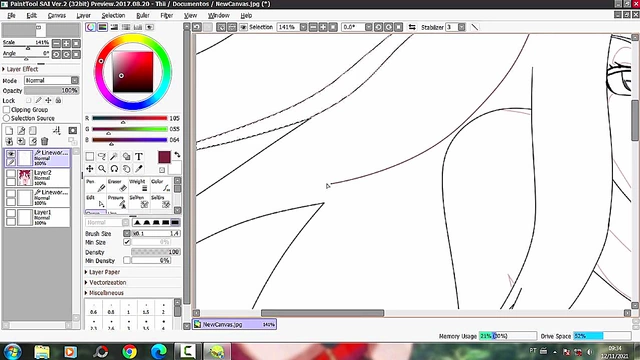Viewport: 640px width, 360px height.
Task: Adjust the layer Opacity slider
Action: (x=51, y=90)
